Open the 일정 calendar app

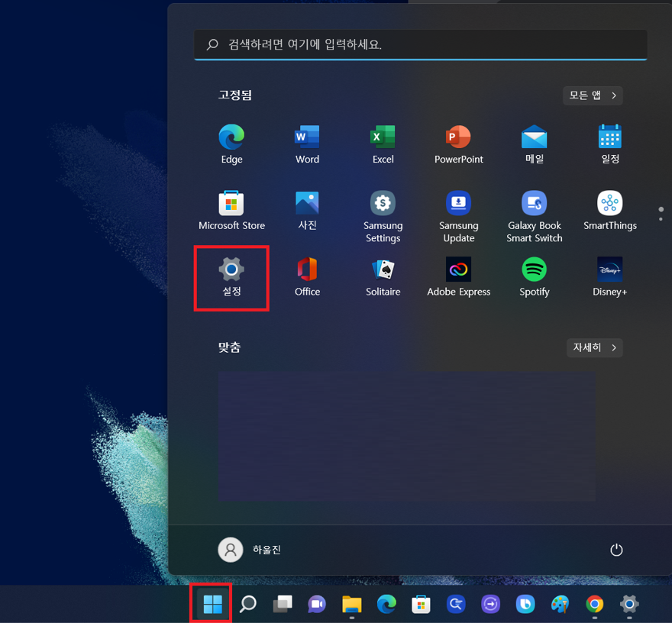(610, 144)
